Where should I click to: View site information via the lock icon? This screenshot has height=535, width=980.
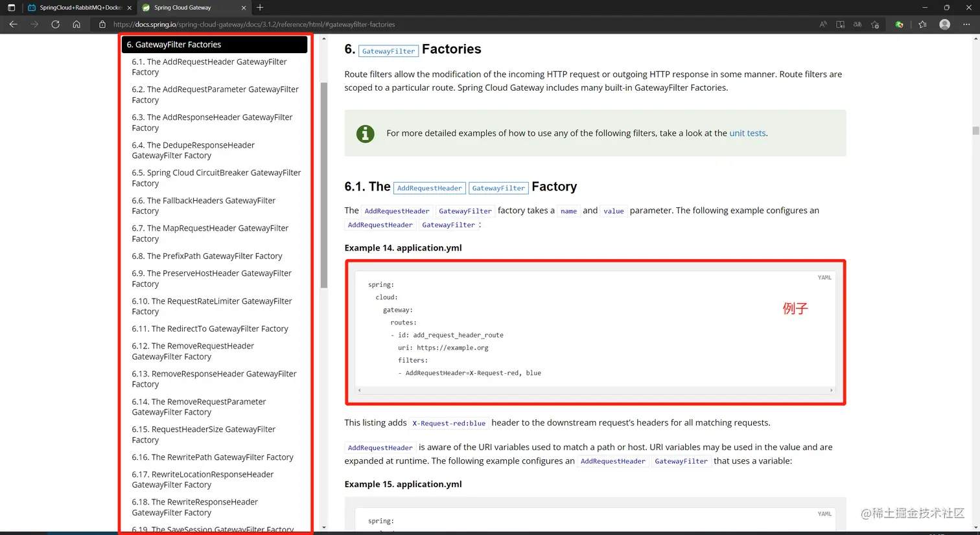(x=102, y=25)
